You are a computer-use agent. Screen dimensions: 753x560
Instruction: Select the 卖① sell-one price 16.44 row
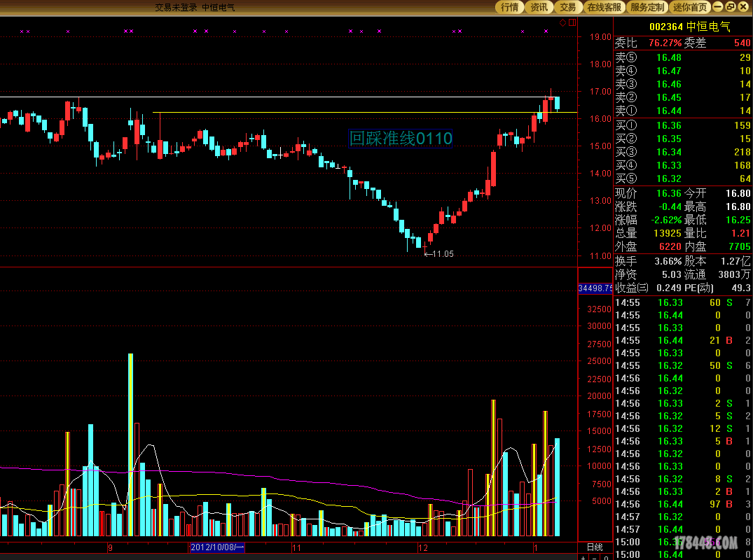[682, 111]
